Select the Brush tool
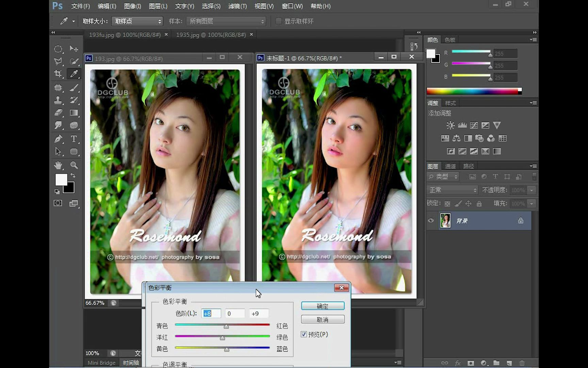Image resolution: width=588 pixels, height=368 pixels. point(74,88)
